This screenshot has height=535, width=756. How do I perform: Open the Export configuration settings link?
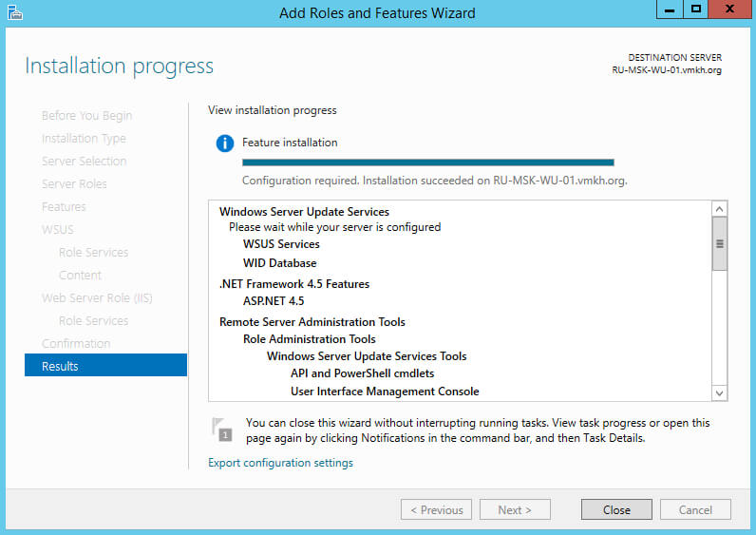(x=280, y=463)
